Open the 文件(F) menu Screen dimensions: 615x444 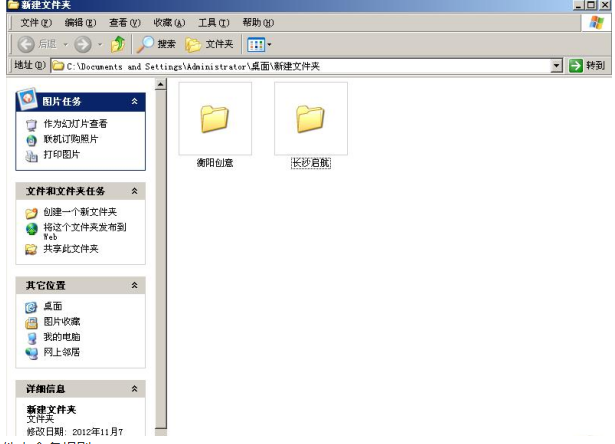point(36,23)
